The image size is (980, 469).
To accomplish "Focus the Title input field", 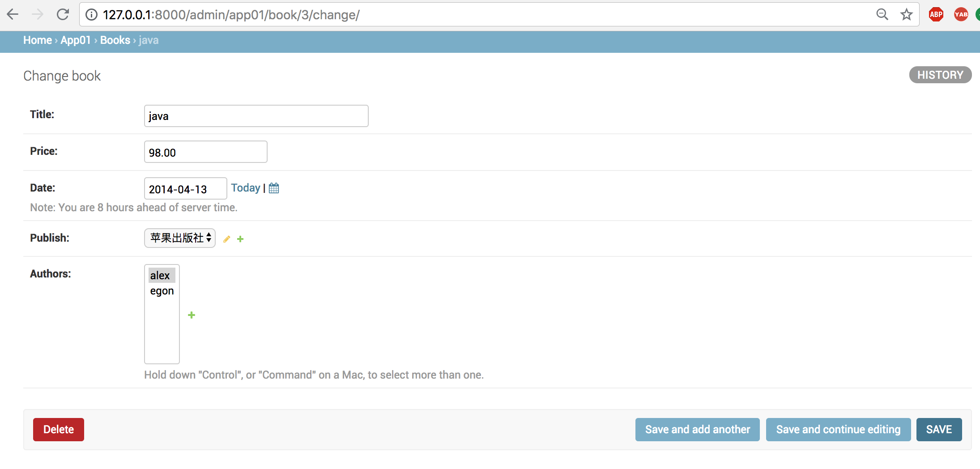I will pos(256,116).
